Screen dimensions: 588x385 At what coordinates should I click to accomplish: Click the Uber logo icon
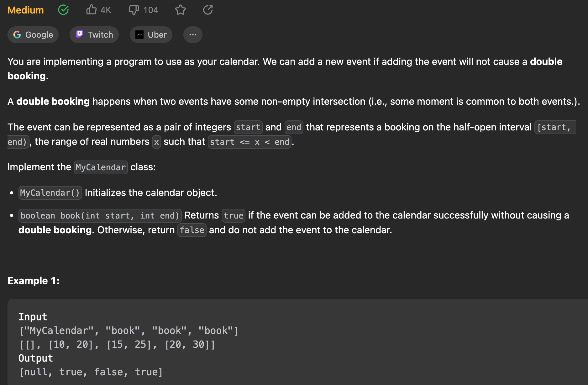(139, 34)
